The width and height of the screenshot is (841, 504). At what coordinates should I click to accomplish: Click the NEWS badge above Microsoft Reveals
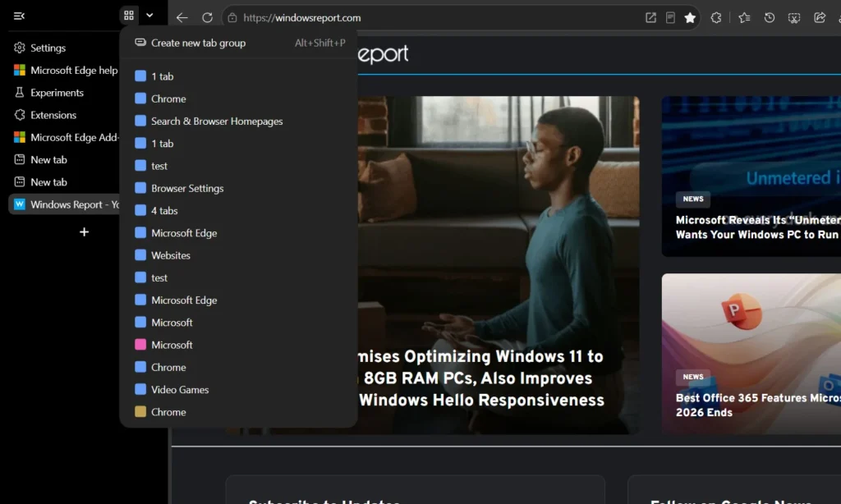(x=693, y=199)
